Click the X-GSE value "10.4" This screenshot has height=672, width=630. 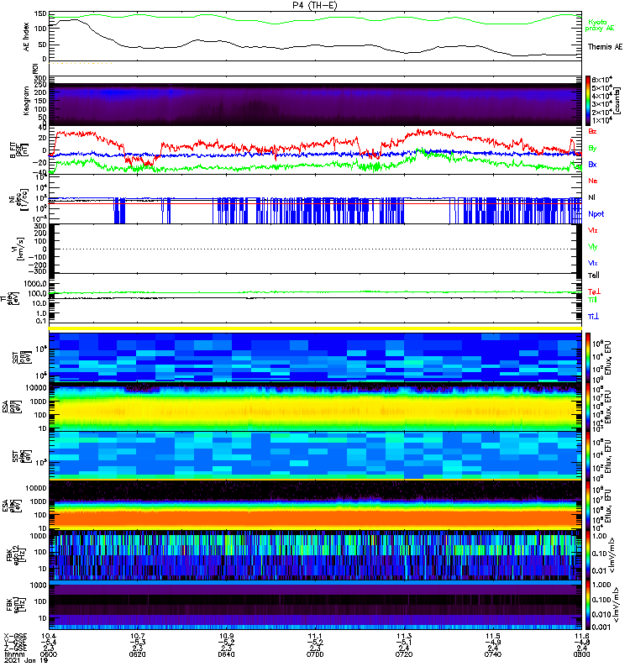coord(49,636)
